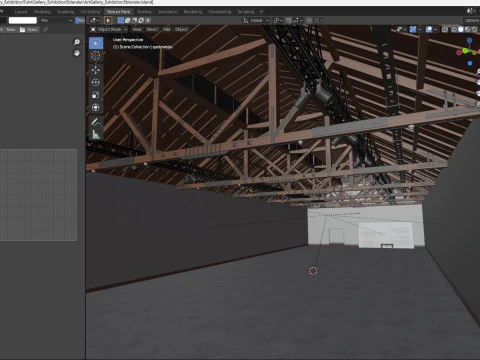Click the Open image button
The image size is (480, 360).
[x=29, y=30]
